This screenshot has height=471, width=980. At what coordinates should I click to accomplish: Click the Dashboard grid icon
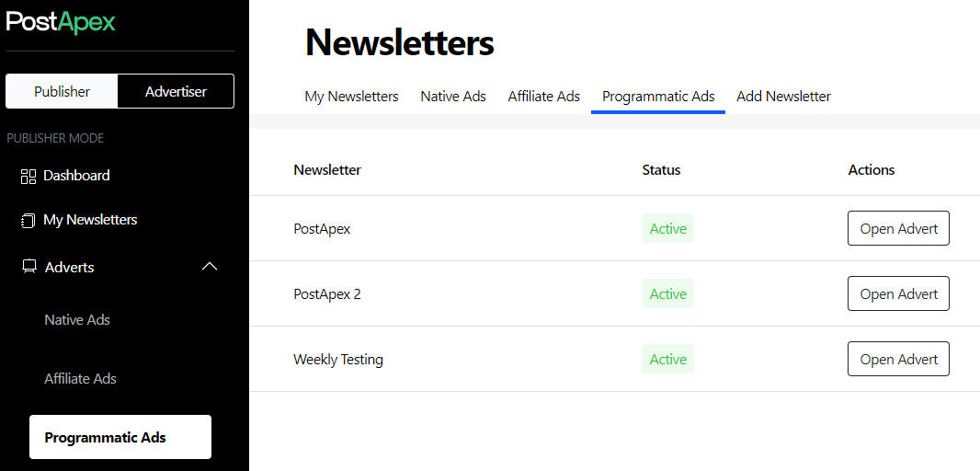point(28,176)
